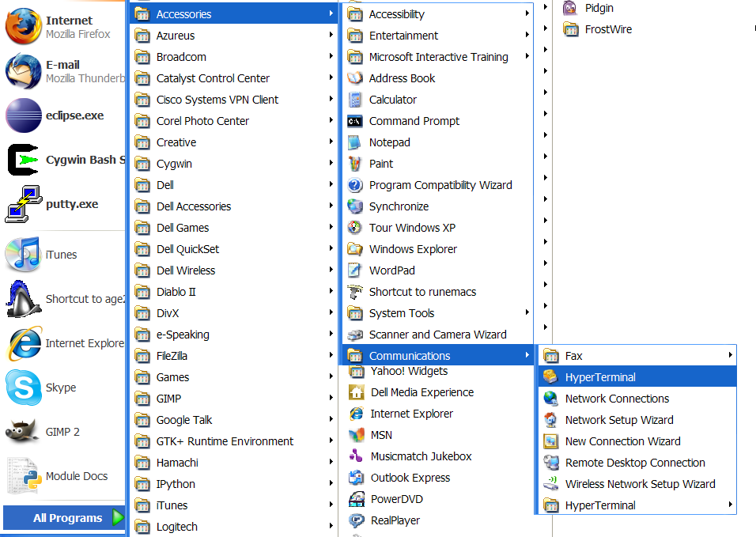Image resolution: width=756 pixels, height=537 pixels.
Task: Start Tour Windows XP icon
Action: pyautogui.click(x=355, y=228)
